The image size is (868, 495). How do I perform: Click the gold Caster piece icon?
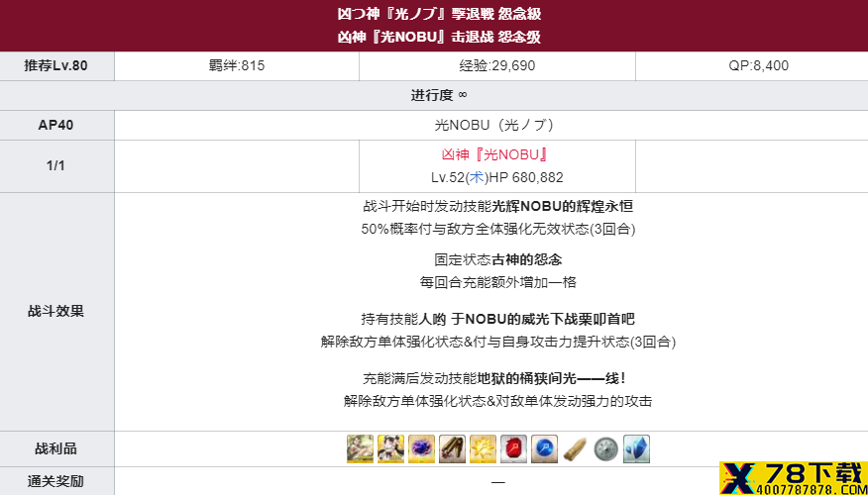coord(483,448)
